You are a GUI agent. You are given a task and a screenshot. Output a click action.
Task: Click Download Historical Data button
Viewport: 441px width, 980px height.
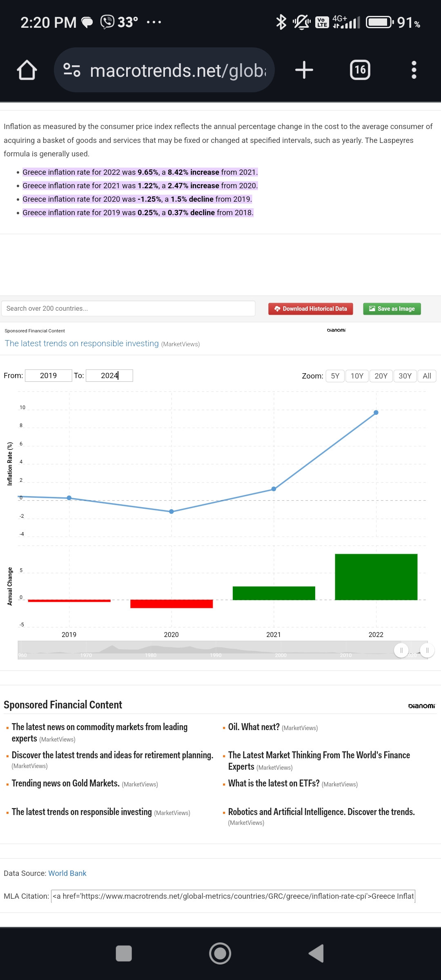coord(310,309)
